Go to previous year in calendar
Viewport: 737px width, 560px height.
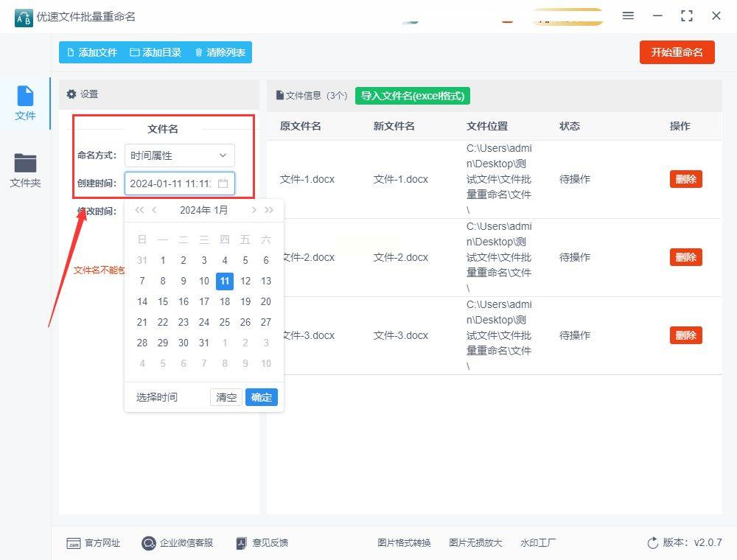pyautogui.click(x=139, y=210)
